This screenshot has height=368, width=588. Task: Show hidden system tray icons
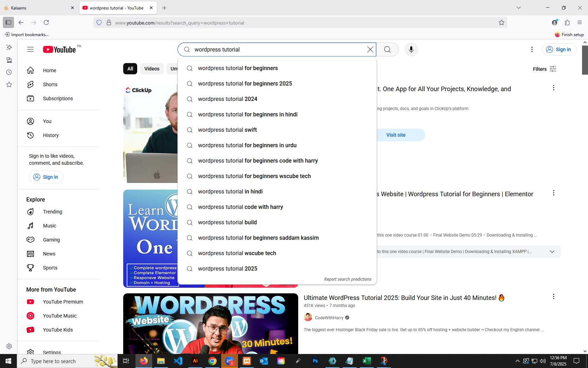pyautogui.click(x=518, y=361)
